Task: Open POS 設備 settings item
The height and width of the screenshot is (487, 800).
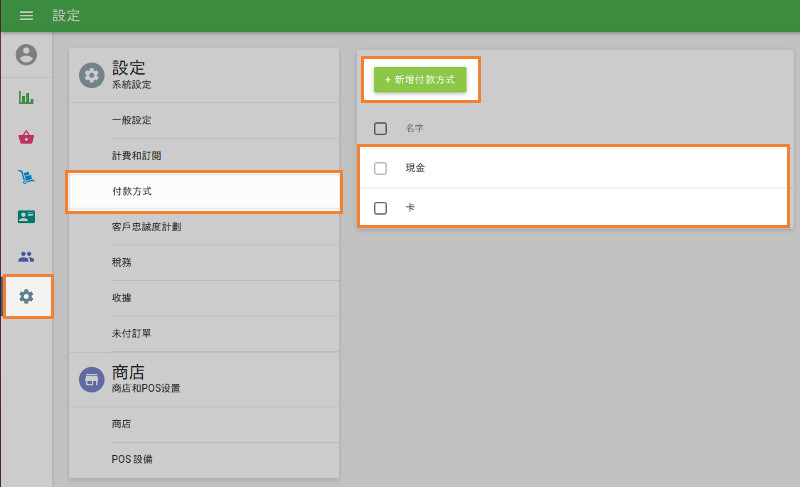Action: 132,459
